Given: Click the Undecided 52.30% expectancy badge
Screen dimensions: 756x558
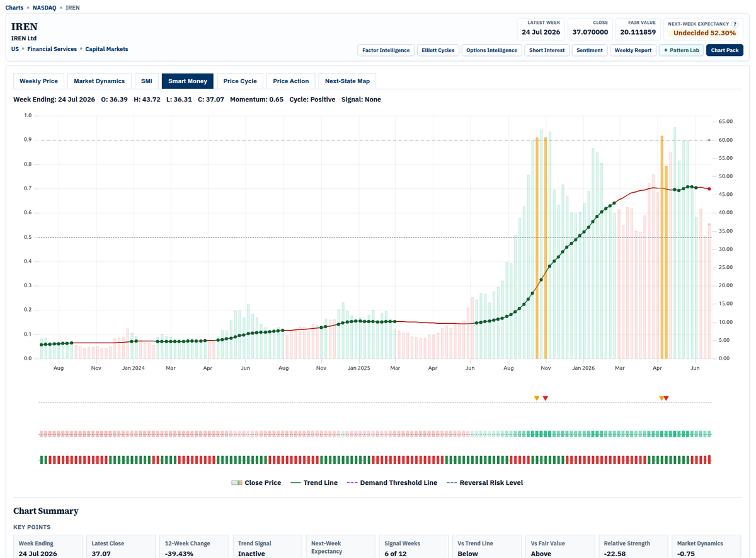Looking at the screenshot, I should click(704, 33).
